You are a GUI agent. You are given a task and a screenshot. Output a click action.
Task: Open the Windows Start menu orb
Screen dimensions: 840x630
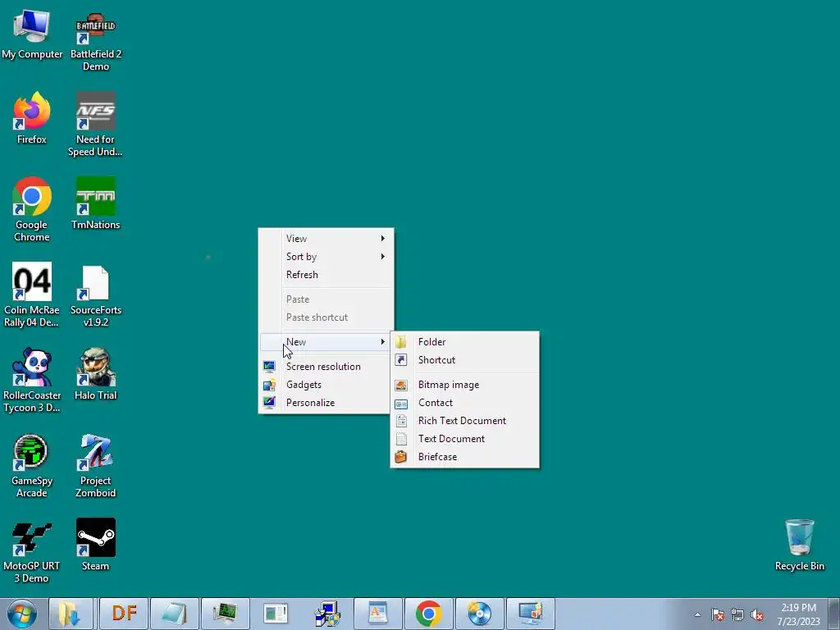pyautogui.click(x=22, y=614)
